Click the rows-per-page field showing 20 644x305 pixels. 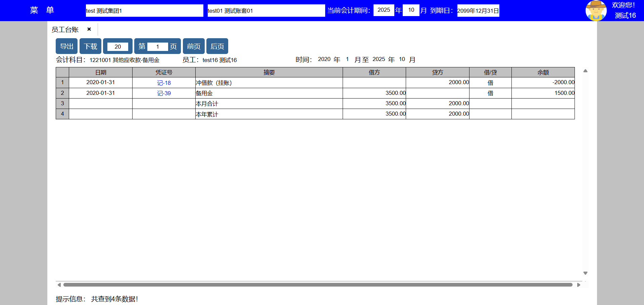coord(117,47)
